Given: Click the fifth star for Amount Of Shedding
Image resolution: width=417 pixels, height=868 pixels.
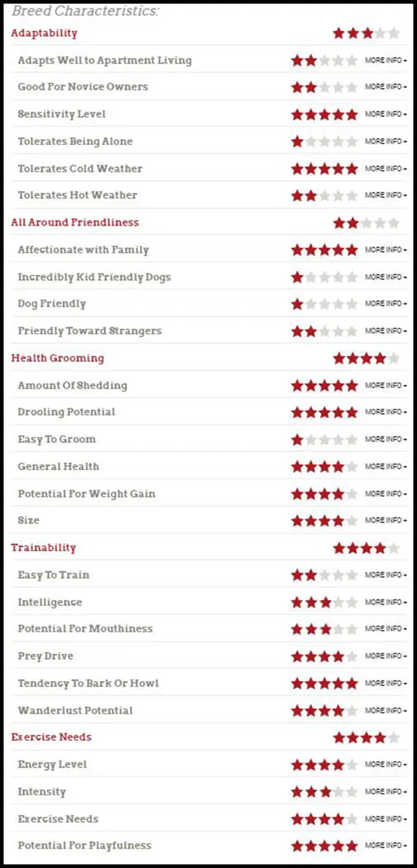Looking at the screenshot, I should 351,385.
